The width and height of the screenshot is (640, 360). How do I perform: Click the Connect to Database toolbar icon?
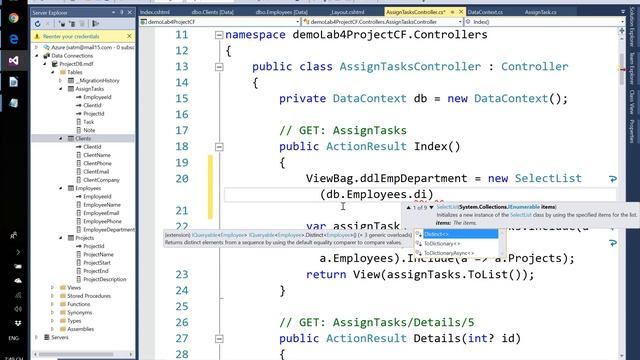(62, 24)
